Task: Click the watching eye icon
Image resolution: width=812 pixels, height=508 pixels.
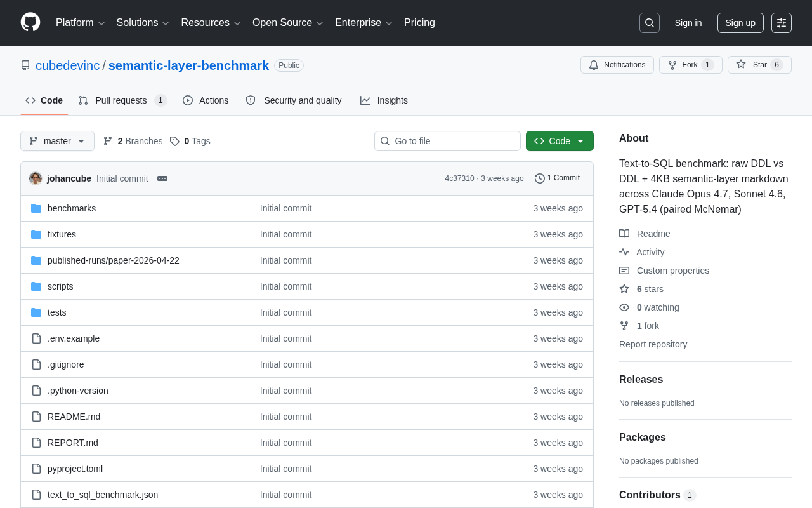Action: (624, 307)
